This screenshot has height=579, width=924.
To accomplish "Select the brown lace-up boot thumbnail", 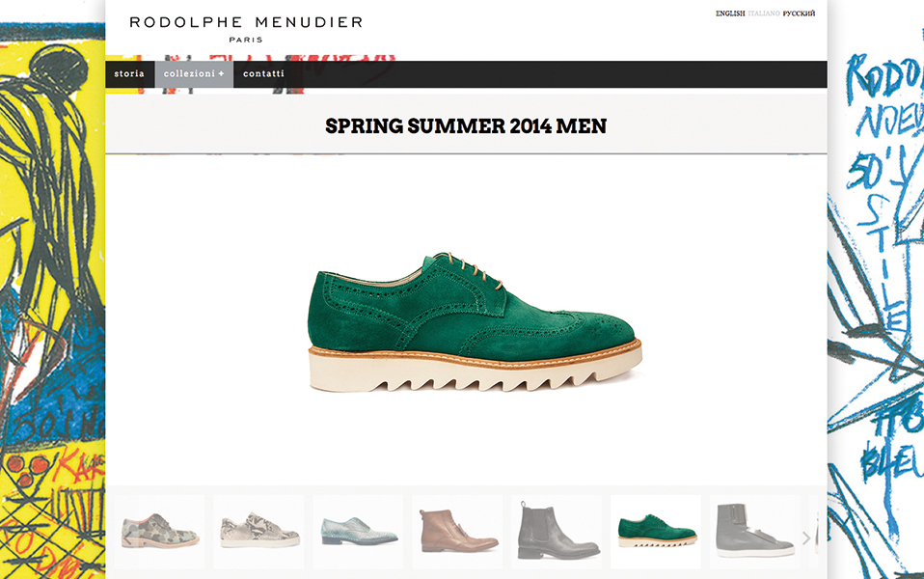I will click(457, 532).
